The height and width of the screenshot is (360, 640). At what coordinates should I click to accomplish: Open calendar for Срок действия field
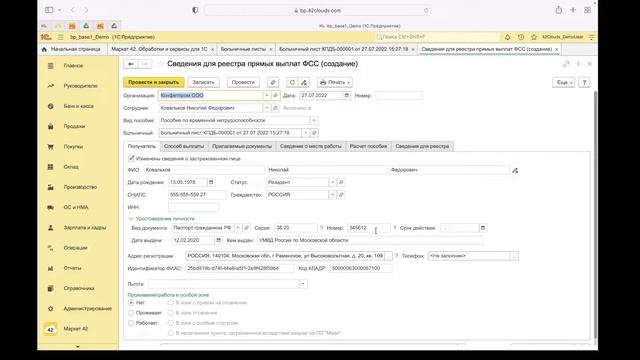click(x=483, y=228)
